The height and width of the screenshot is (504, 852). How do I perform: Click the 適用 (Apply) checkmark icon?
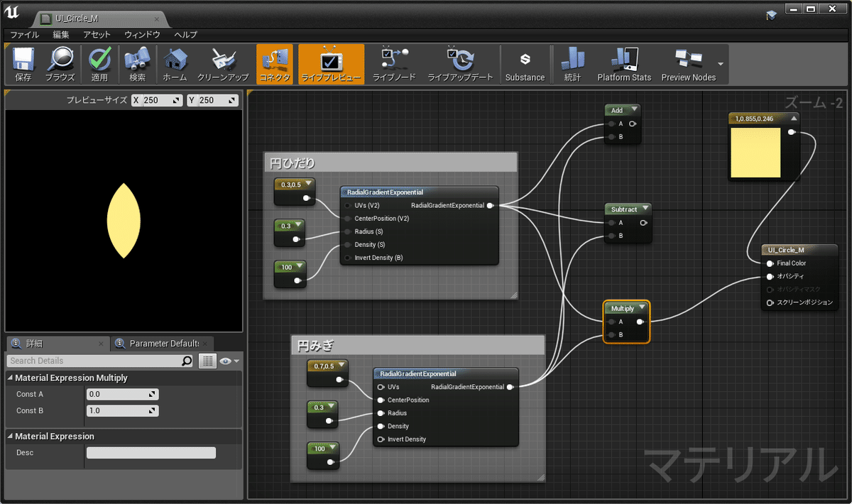pos(99,64)
